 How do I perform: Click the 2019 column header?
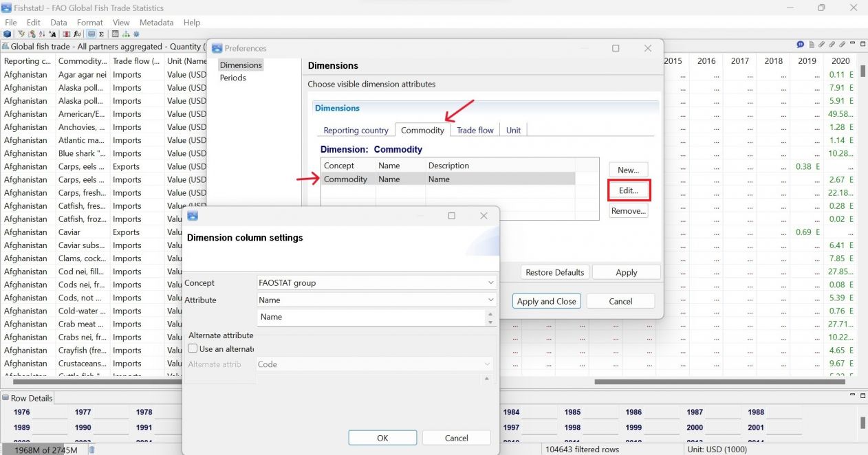(807, 60)
